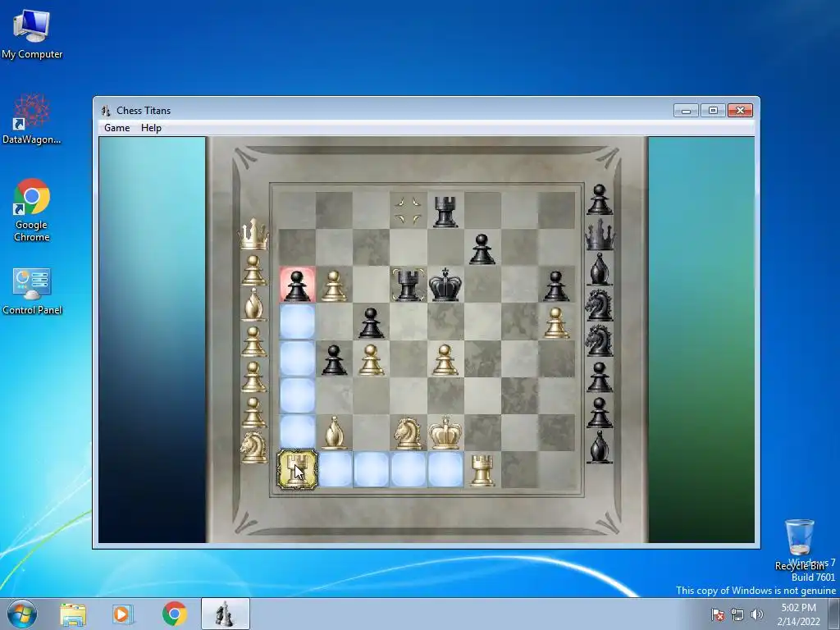Move rook to highlighted square c1
The height and width of the screenshot is (630, 840).
pyautogui.click(x=371, y=469)
